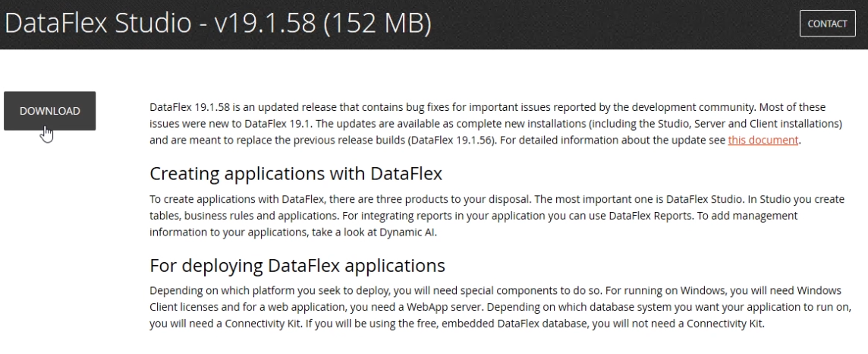Follow the "this document" link
The width and height of the screenshot is (868, 354).
coord(763,140)
